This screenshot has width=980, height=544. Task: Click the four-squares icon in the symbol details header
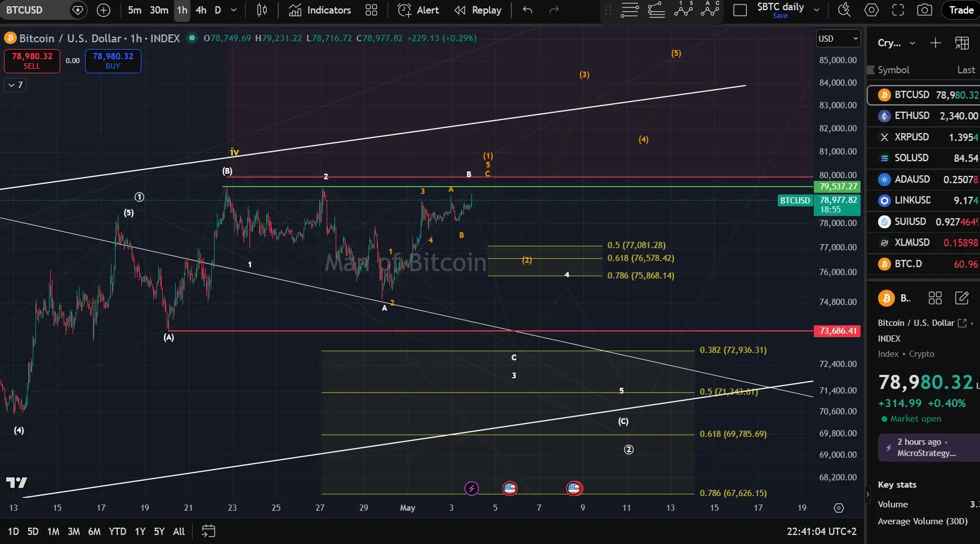point(935,298)
